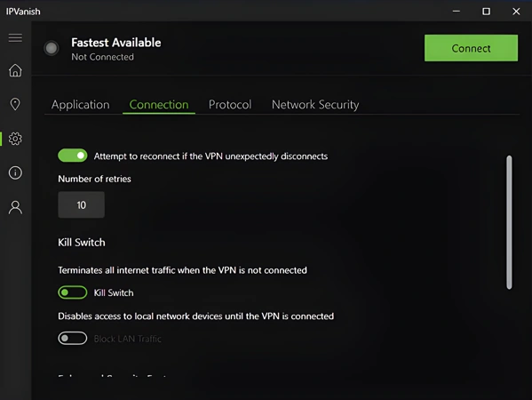Click the Kill Switch section heading
Screen dimensions: 532x400
[x=82, y=243]
